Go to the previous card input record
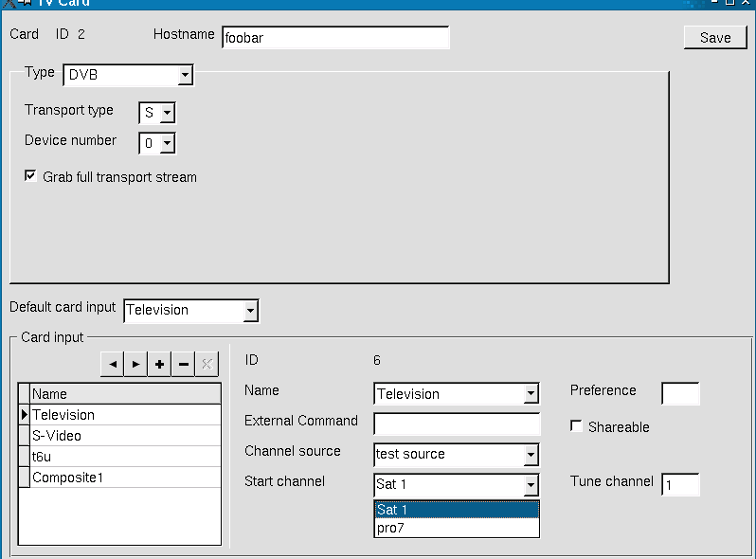 click(x=112, y=365)
